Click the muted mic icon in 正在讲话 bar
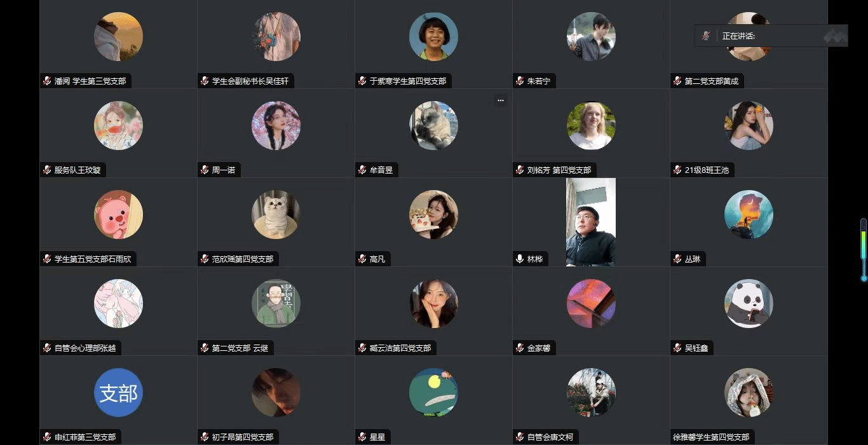This screenshot has height=445, width=868. 705,36
